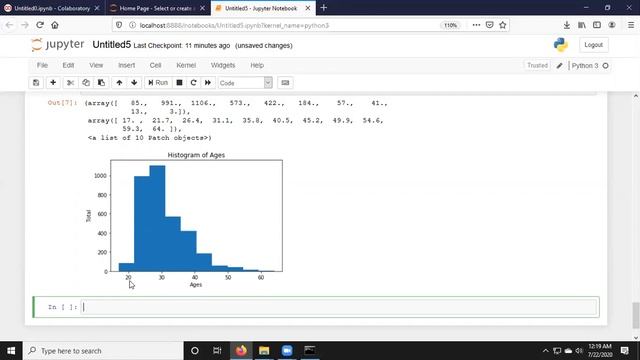640x360 pixels.
Task: Open the Zoom app in taskbar
Action: point(287,351)
